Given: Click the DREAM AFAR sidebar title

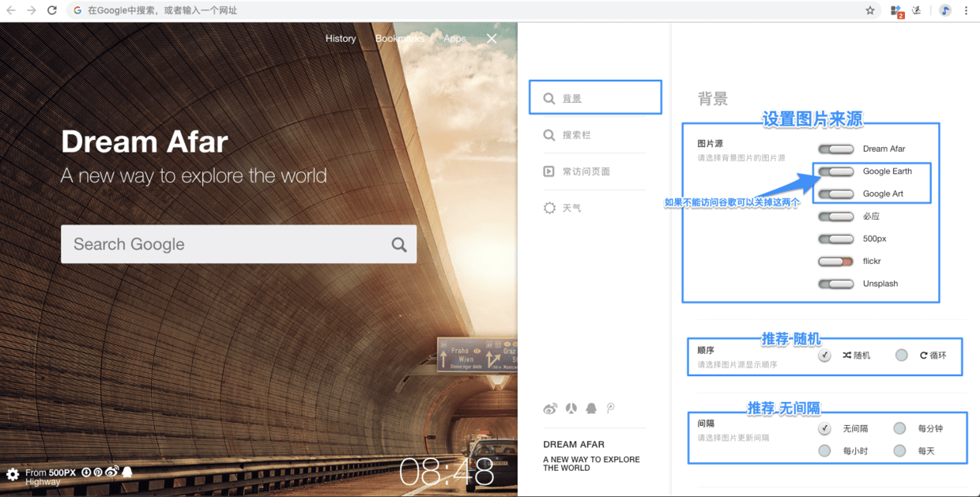Looking at the screenshot, I should (x=574, y=444).
